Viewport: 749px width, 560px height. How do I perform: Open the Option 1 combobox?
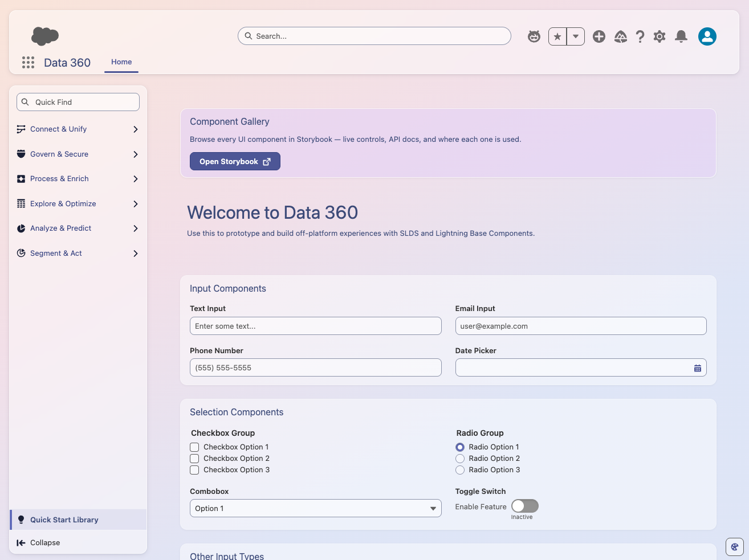click(316, 508)
